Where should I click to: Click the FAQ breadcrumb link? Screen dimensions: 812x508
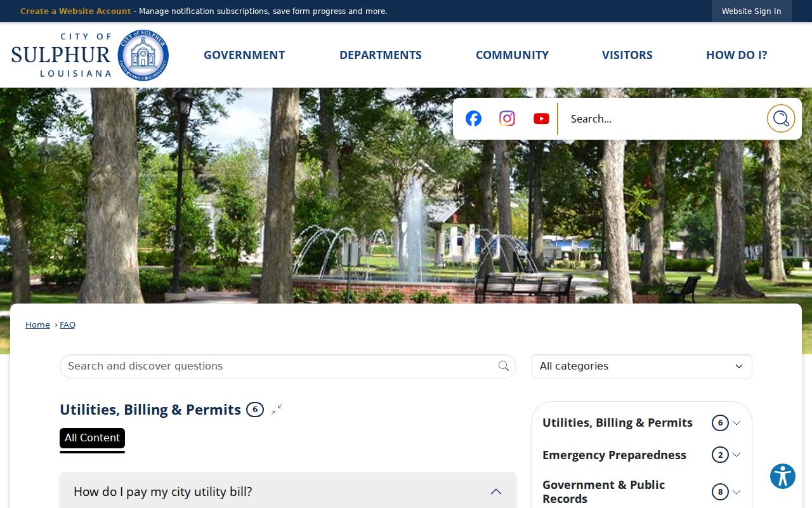click(67, 324)
